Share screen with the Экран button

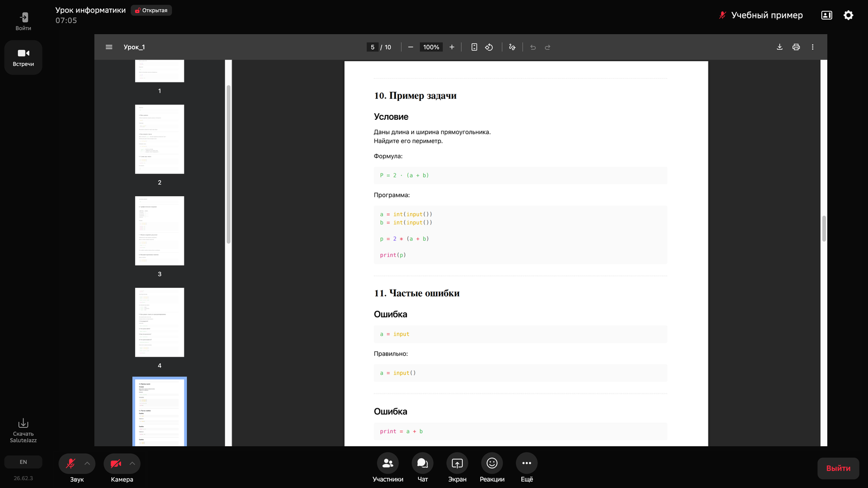coord(457,467)
